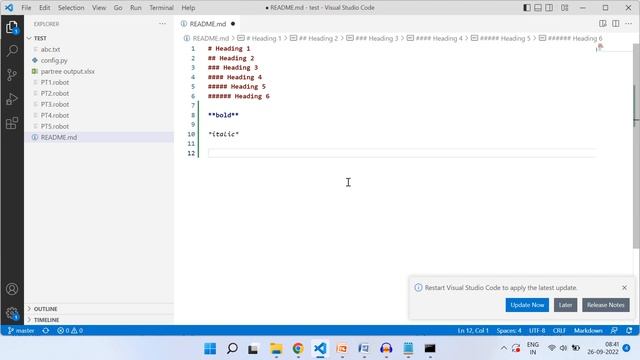Open the Explorer more actions ellipsis
The image size is (640, 360).
click(x=162, y=24)
